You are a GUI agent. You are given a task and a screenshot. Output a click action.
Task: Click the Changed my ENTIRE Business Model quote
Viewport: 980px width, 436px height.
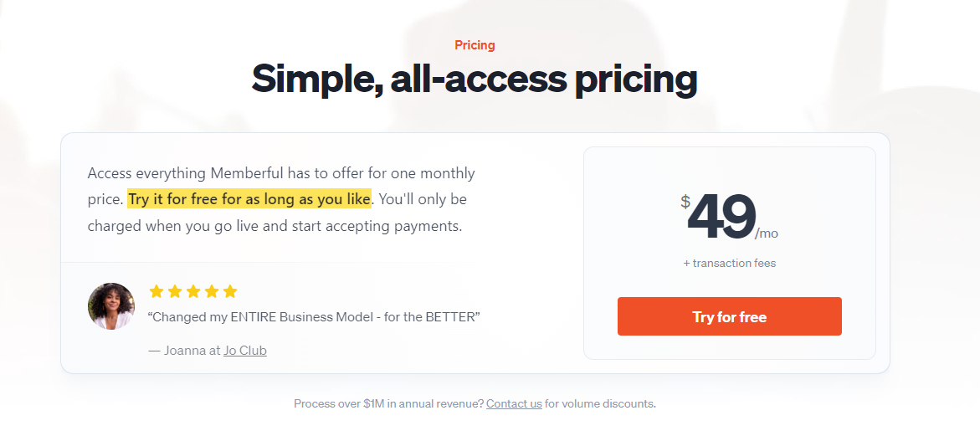pyautogui.click(x=315, y=316)
